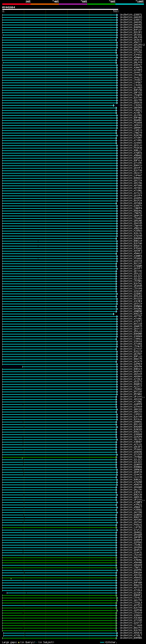Select hit UniRef100_B8ABY2
Image resolution: width=146 pixels, height=644 pixels.
131,384
